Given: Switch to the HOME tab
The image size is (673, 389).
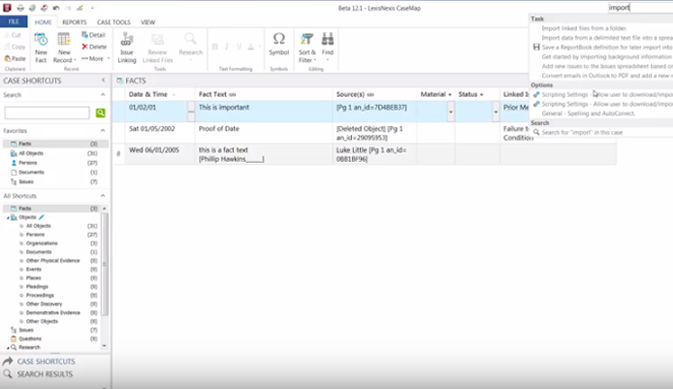Looking at the screenshot, I should point(43,22).
